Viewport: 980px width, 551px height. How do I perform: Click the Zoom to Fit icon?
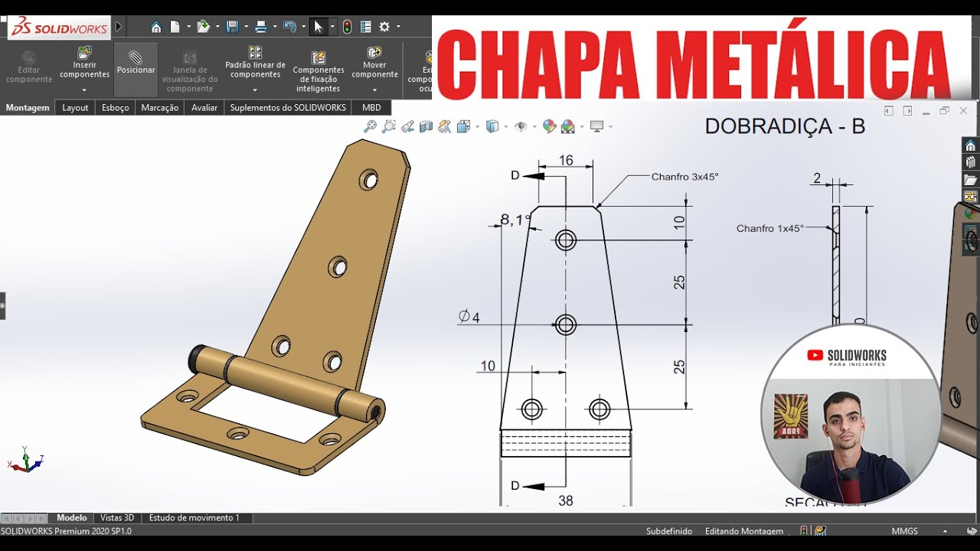pos(371,126)
